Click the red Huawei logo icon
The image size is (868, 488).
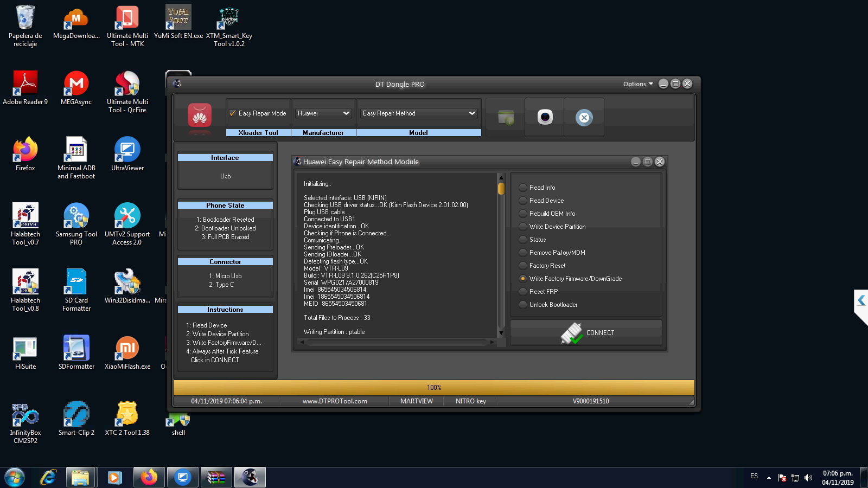[199, 116]
